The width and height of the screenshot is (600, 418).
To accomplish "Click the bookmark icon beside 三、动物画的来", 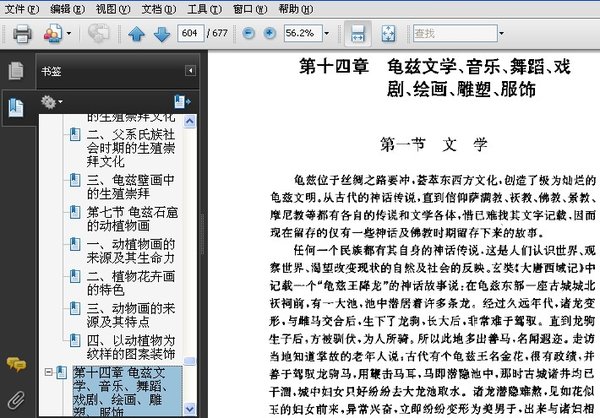I will [75, 309].
